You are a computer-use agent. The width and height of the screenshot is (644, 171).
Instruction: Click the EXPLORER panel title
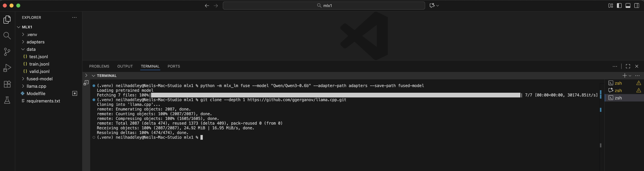[x=31, y=18]
